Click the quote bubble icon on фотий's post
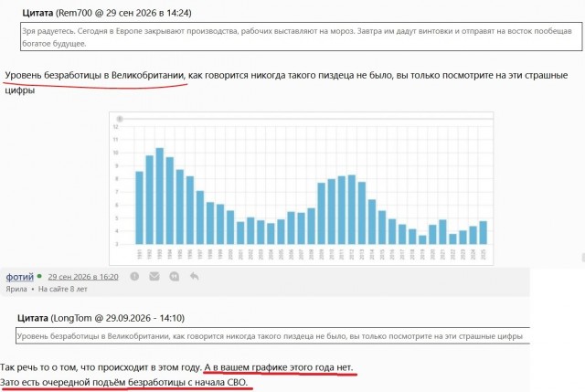 coord(175,276)
